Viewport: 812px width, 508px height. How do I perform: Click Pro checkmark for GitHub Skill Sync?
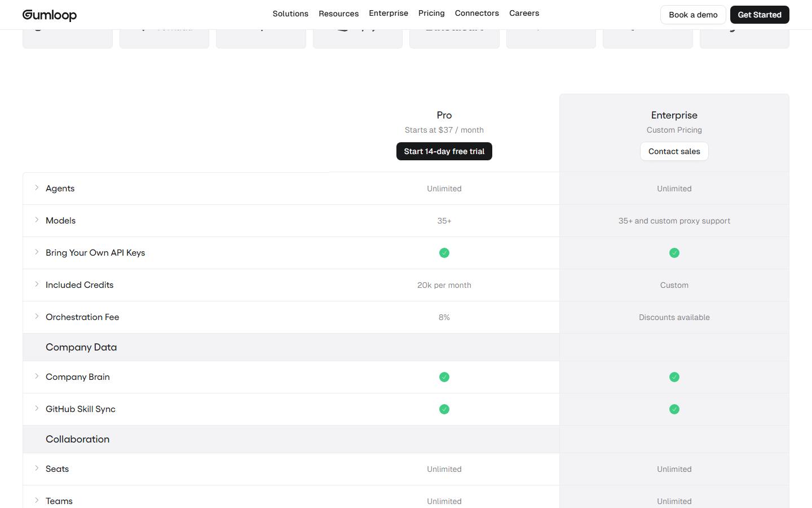(x=444, y=409)
